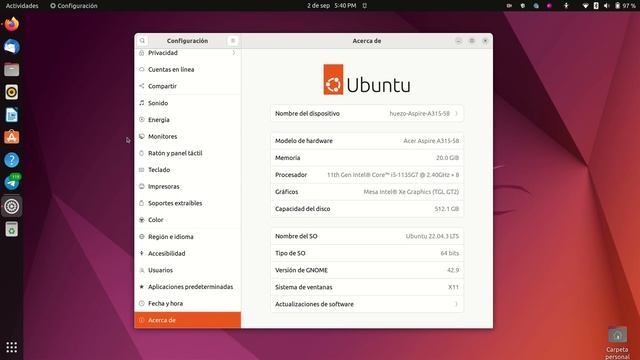Viewport: 640px width, 360px height.
Task: Click the Tipo de SO row
Action: point(367,253)
